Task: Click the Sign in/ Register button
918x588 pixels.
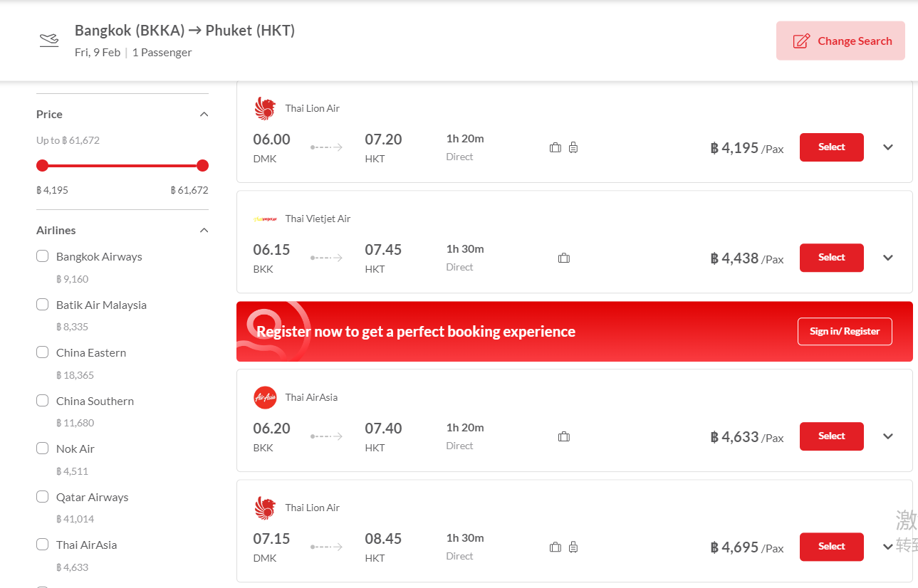Action: point(845,331)
